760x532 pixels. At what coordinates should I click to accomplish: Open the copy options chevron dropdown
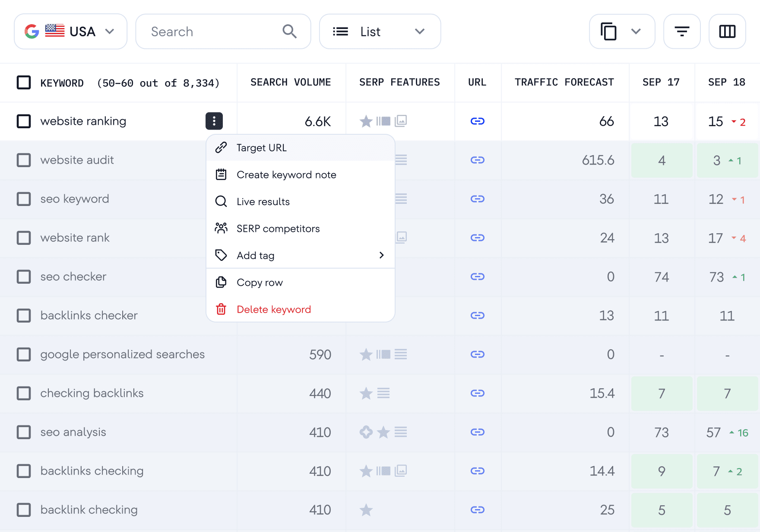coord(635,31)
